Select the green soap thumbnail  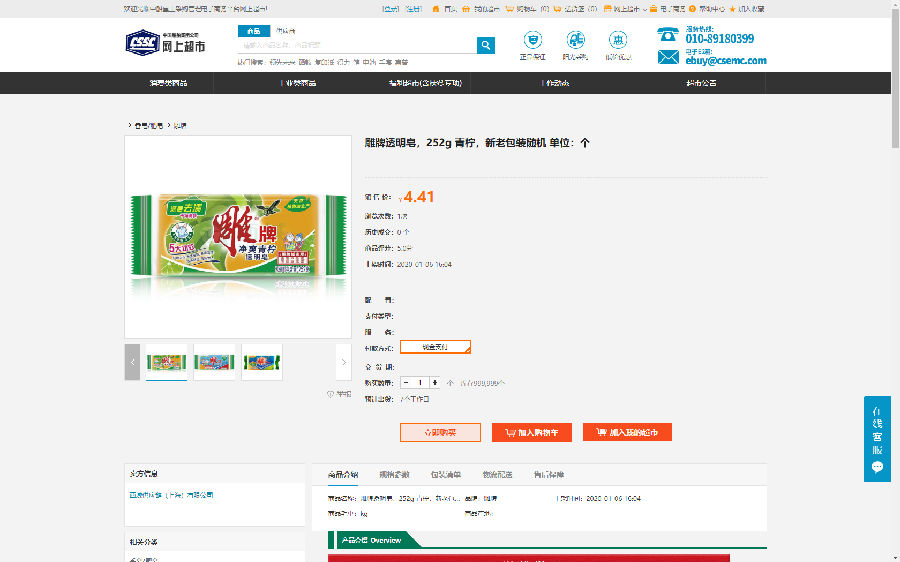[x=166, y=362]
